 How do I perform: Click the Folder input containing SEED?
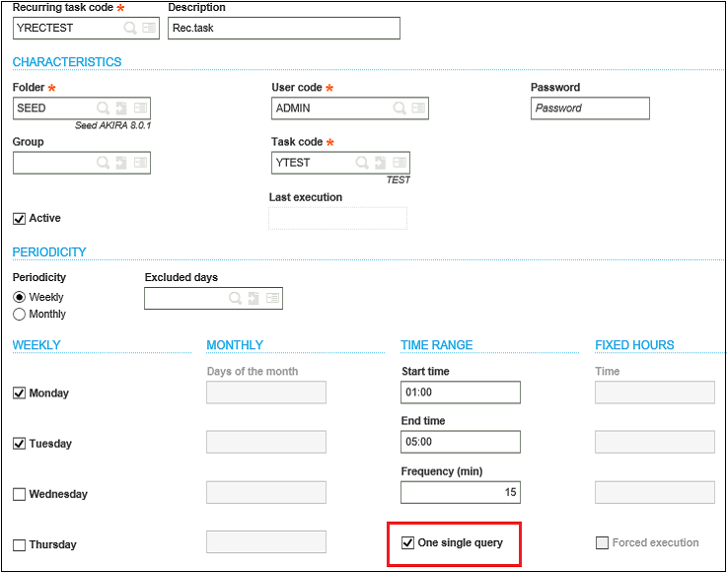[82, 108]
